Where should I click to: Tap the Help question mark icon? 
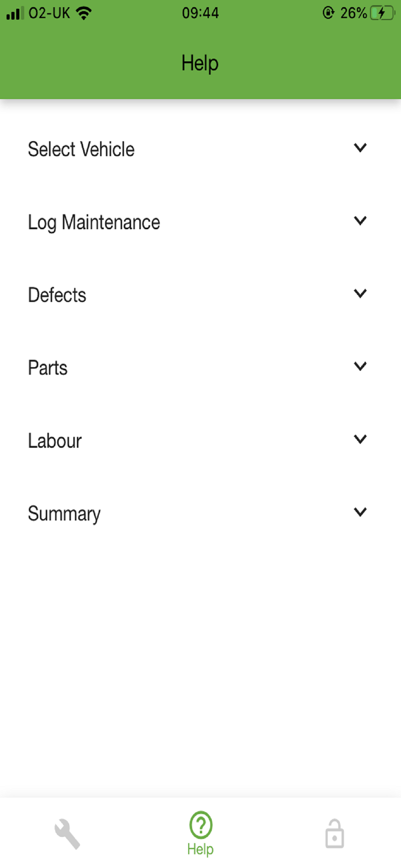[x=200, y=825]
